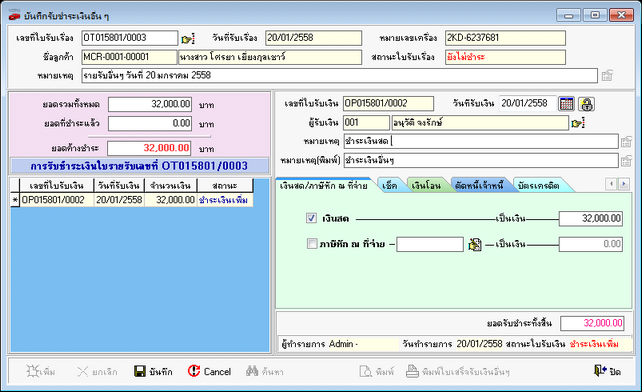Select the บัตรเครดิต credit card tab
The width and height of the screenshot is (642, 392).
click(x=538, y=186)
